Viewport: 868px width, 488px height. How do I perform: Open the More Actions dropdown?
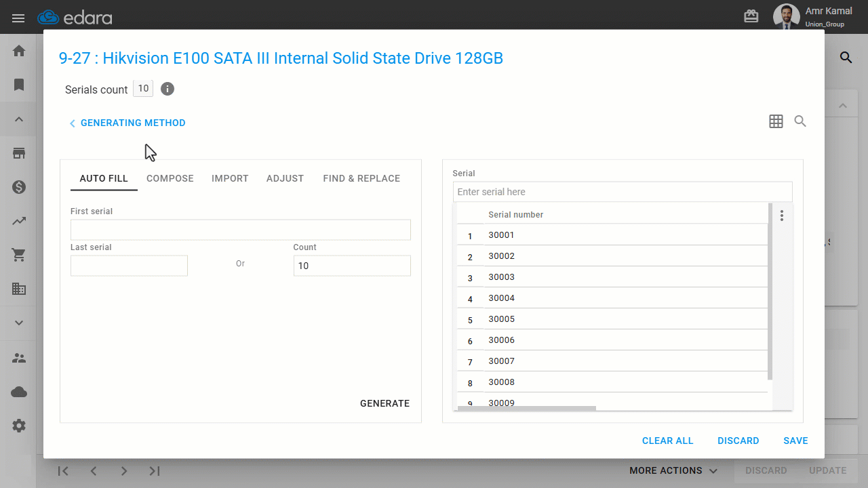(673, 470)
